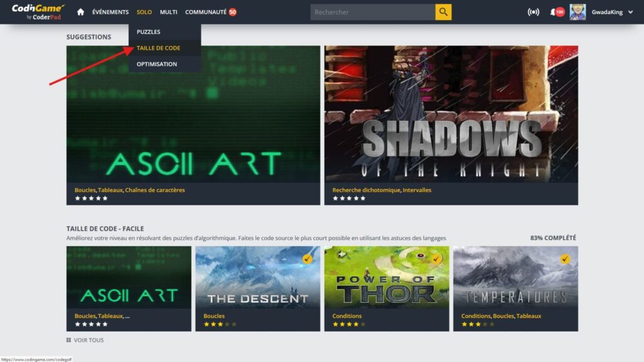This screenshot has width=644, height=362.
Task: Click the Intervalles tag
Action: pos(417,190)
